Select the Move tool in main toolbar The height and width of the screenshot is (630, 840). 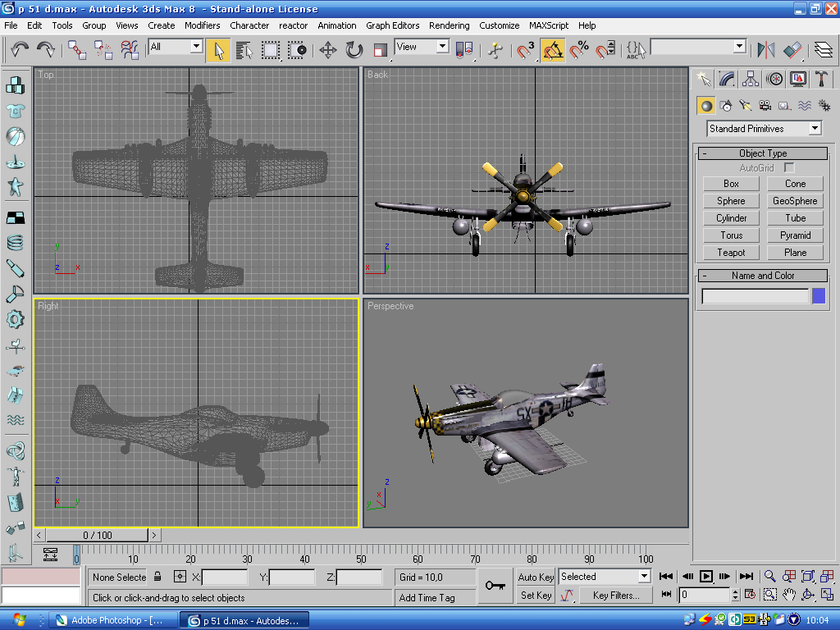[x=328, y=50]
